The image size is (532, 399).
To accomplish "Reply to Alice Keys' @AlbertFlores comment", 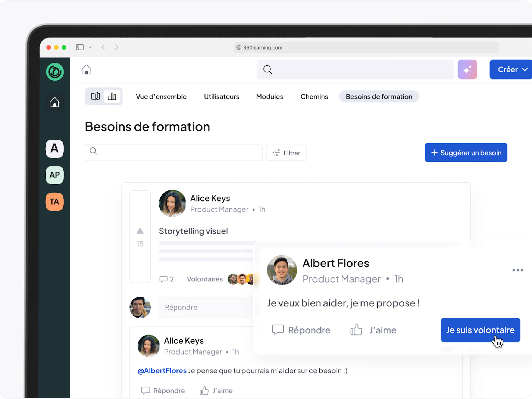I will 163,390.
